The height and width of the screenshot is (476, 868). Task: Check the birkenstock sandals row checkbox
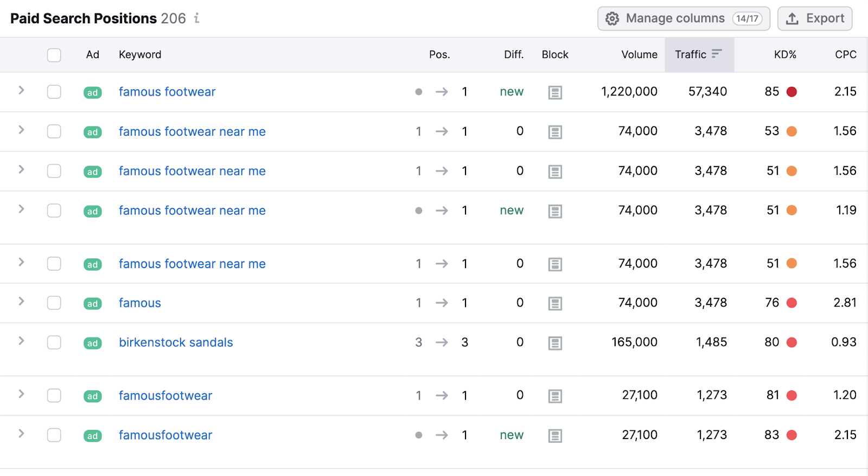(54, 342)
